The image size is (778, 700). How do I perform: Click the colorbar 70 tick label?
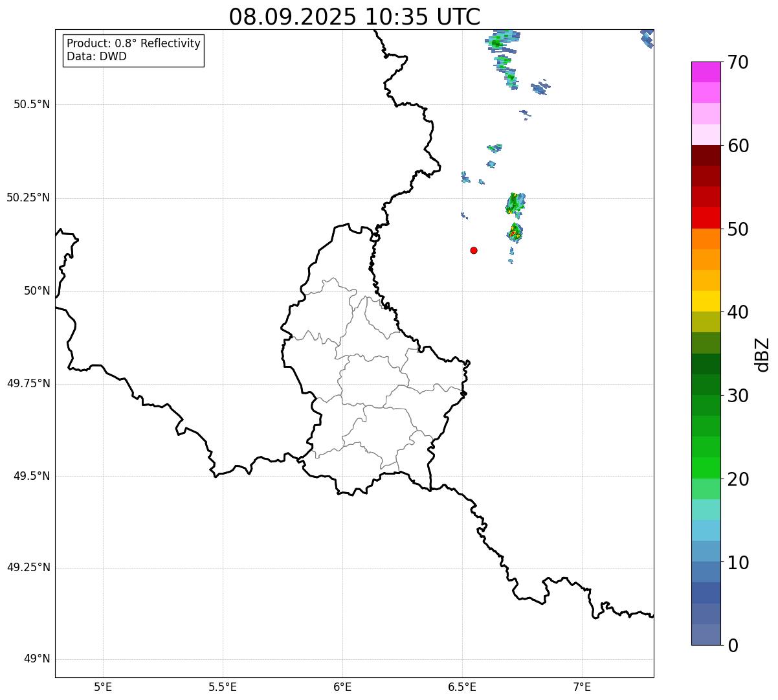(x=738, y=62)
